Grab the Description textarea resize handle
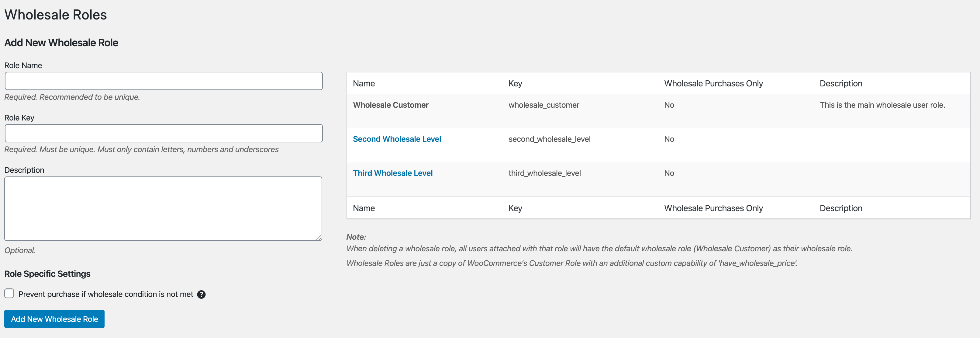980x338 pixels. click(319, 238)
